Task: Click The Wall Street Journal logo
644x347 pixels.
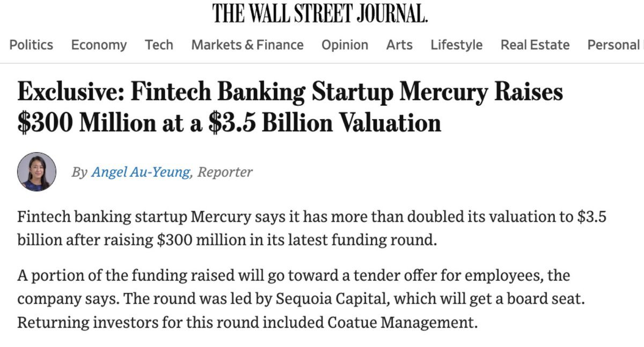Action: [320, 13]
